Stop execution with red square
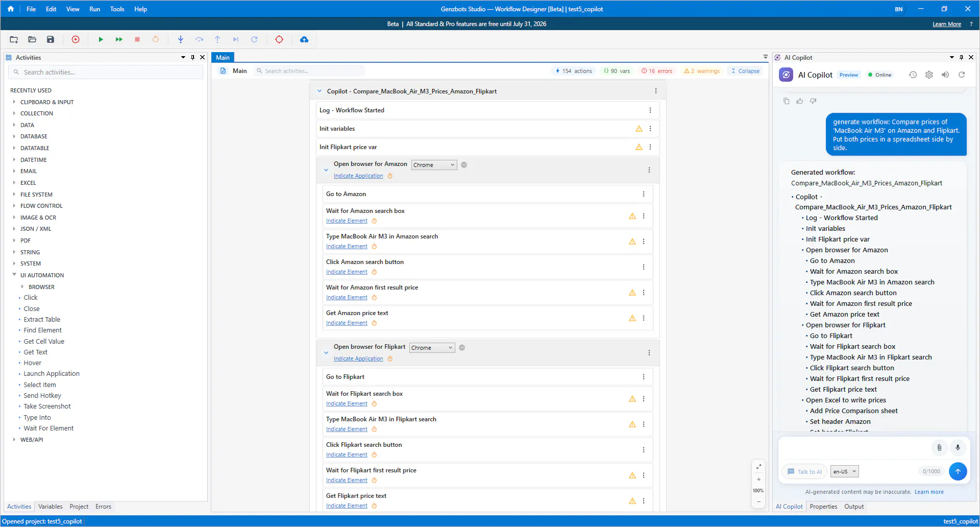The width and height of the screenshot is (980, 527). coord(137,39)
